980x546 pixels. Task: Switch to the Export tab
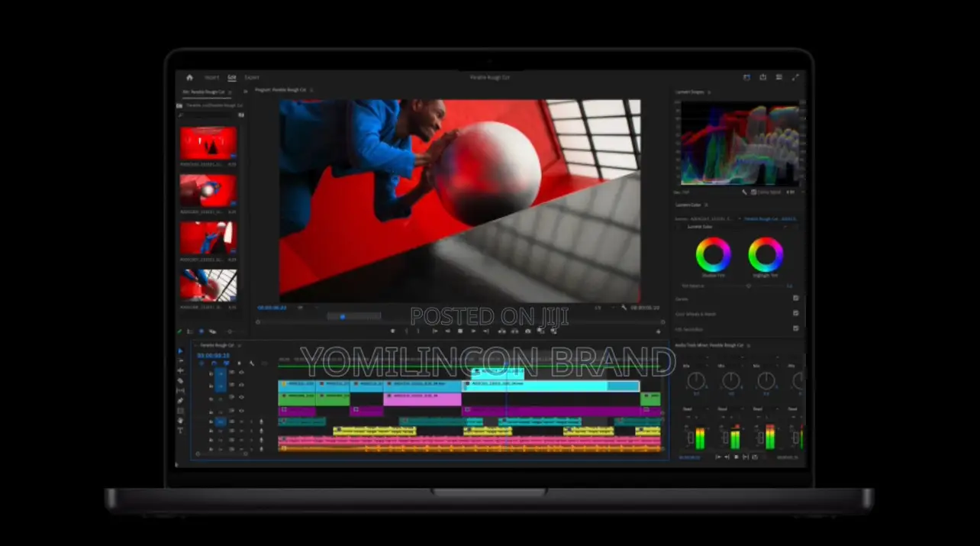tap(252, 77)
